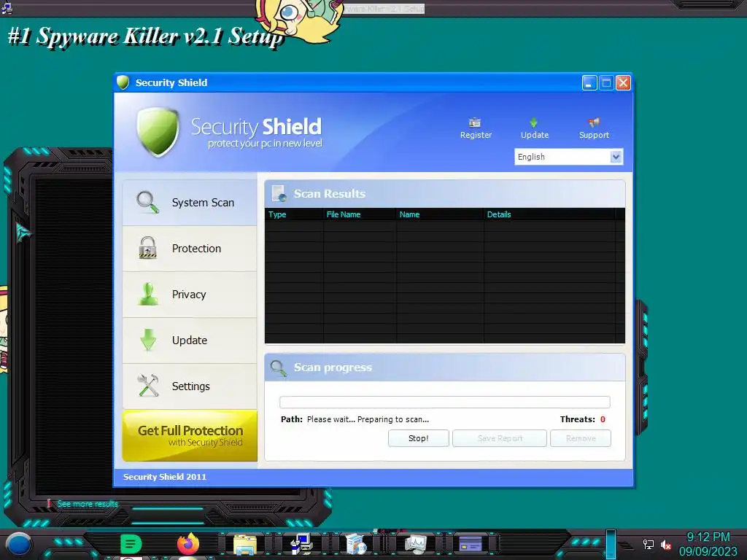Click the File Name column header

360,214
